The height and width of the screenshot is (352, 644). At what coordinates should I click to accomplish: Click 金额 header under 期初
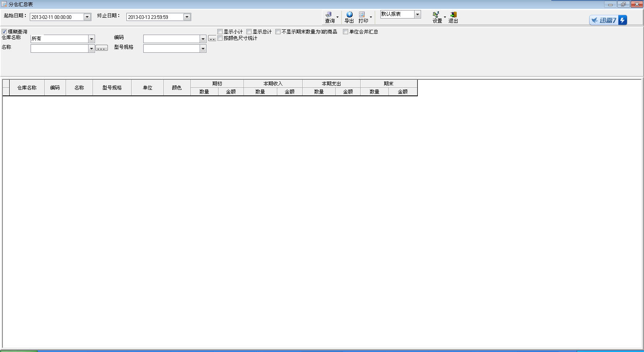231,91
